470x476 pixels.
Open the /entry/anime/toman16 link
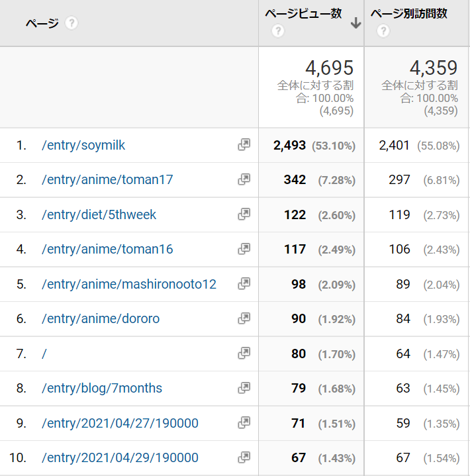pyautogui.click(x=107, y=249)
